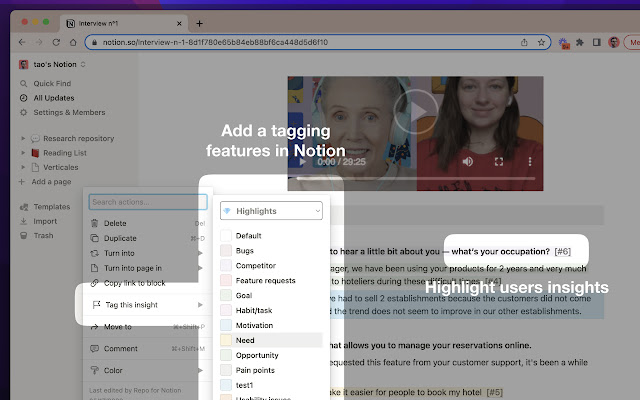Open the Reading List page

click(65, 153)
